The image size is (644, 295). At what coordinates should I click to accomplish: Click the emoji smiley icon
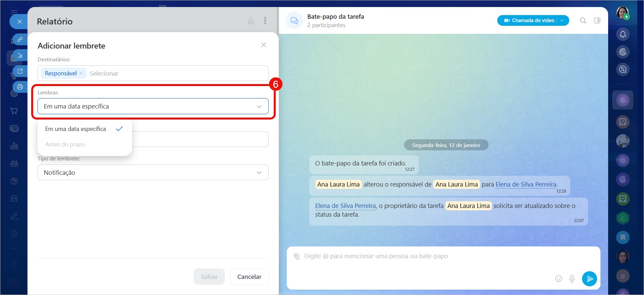coord(558,279)
